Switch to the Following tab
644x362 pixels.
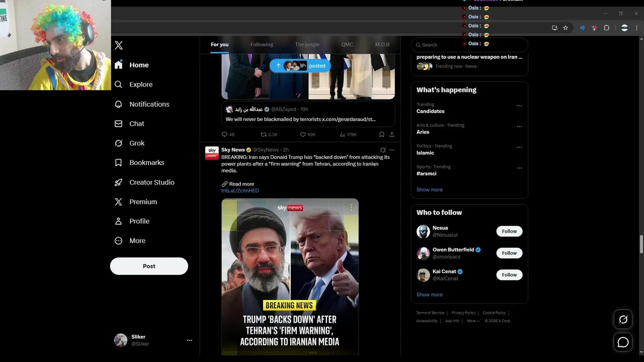pyautogui.click(x=262, y=45)
